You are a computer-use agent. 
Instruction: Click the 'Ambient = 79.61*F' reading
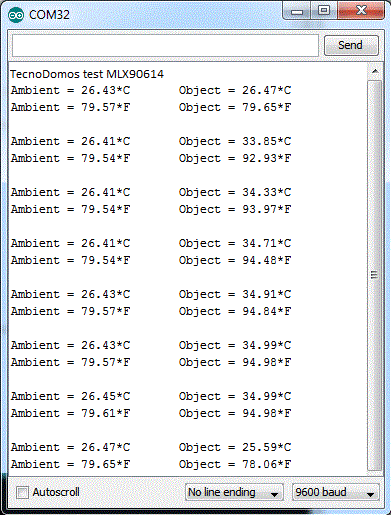coord(70,413)
